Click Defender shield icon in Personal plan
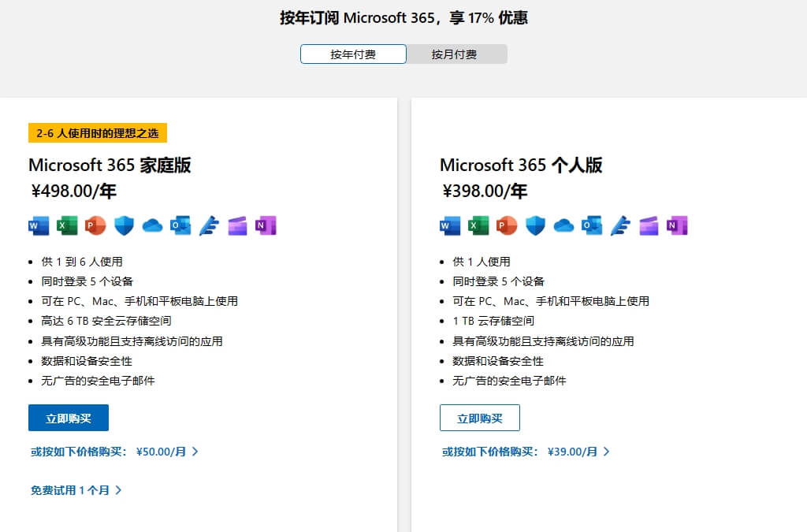Viewport: 807px width, 532px height. [535, 225]
